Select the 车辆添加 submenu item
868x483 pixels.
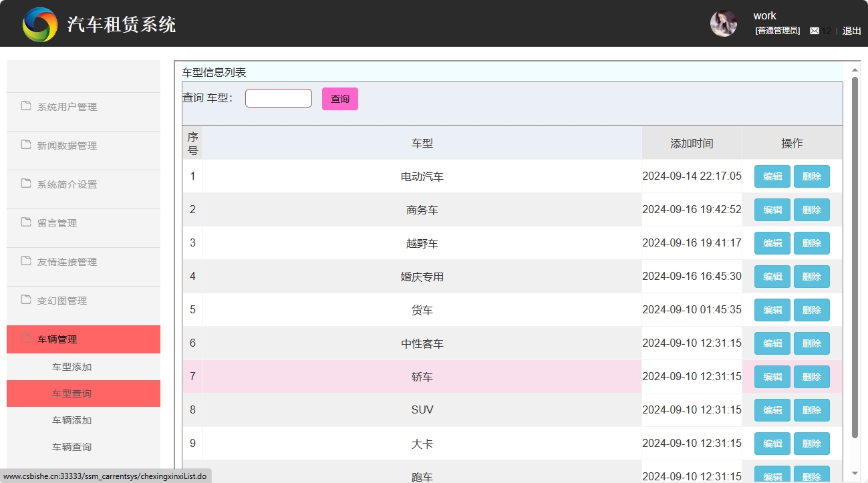[x=71, y=420]
